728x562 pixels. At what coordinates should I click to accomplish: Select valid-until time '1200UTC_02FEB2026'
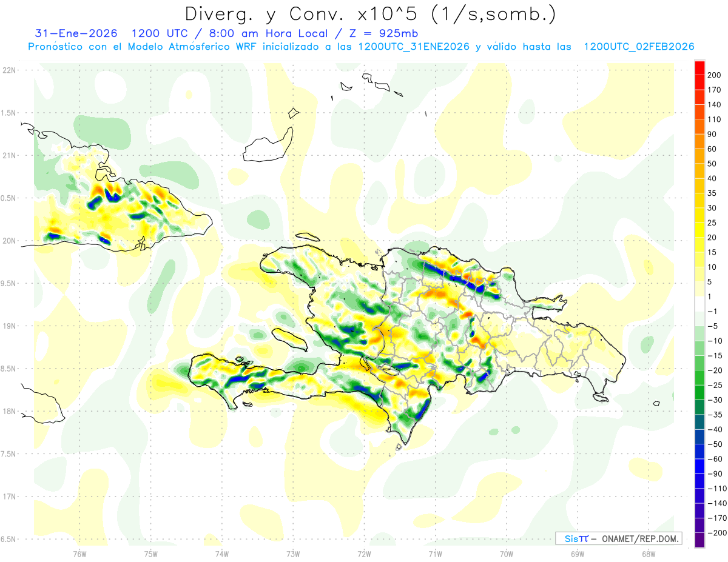639,47
